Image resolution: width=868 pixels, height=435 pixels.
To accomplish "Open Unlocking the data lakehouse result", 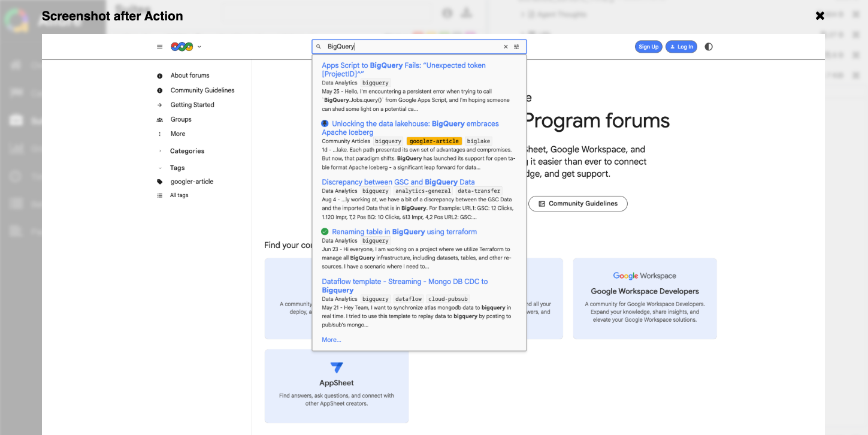I will pos(410,128).
